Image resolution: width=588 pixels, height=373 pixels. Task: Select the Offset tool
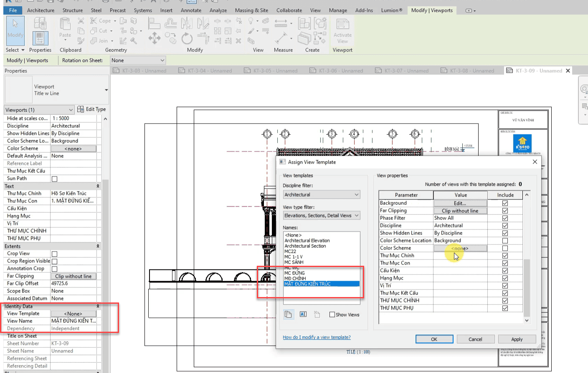(x=171, y=24)
